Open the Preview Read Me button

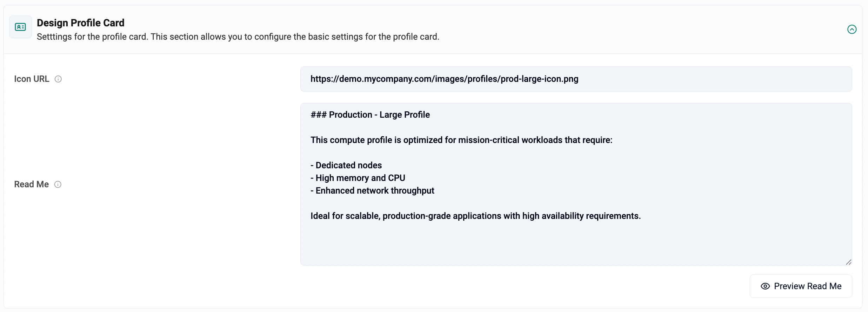[x=801, y=286]
